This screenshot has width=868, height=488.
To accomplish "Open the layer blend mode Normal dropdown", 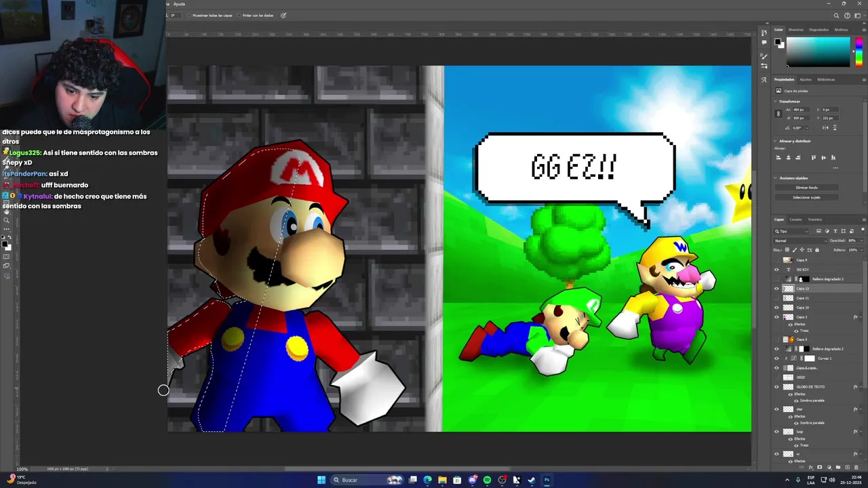I will pyautogui.click(x=800, y=241).
